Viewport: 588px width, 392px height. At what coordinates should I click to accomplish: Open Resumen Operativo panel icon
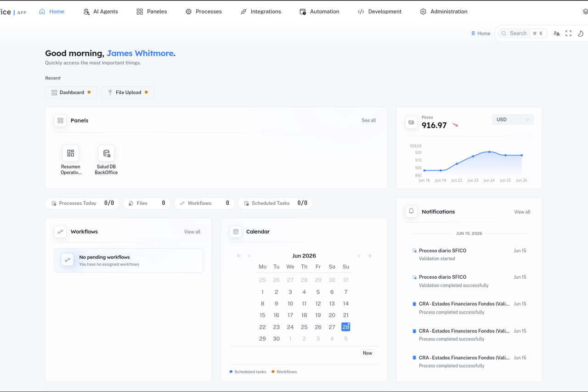(x=70, y=153)
